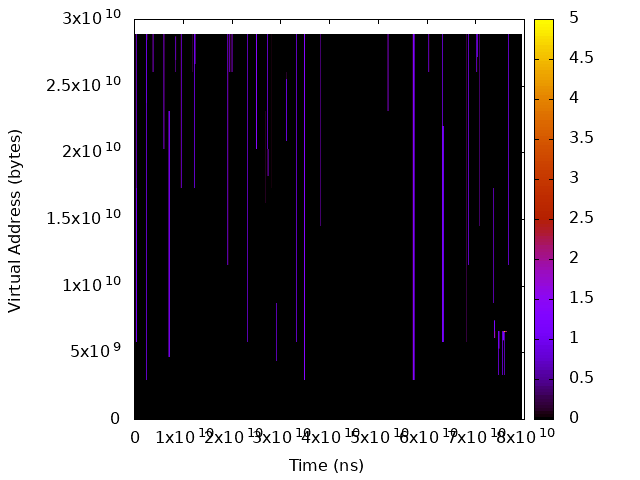Click the "Time (ns)" x-axis title
Screen dimensions: 640x480
[x=326, y=465]
